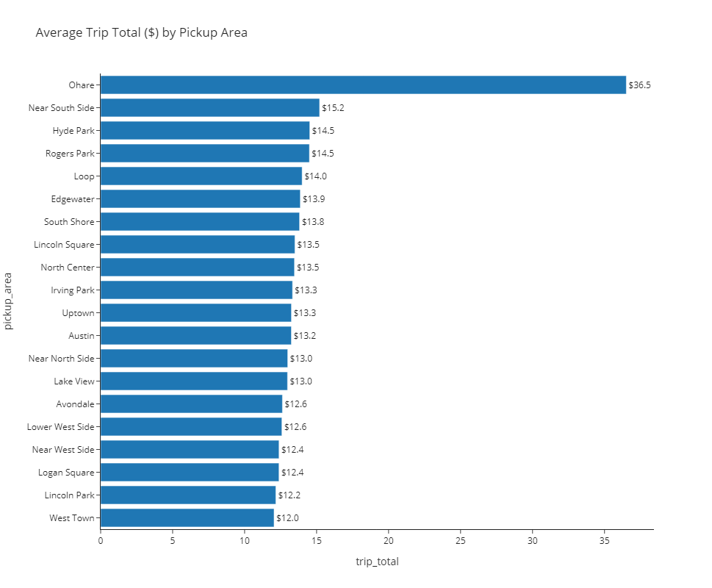
Task: Click the Logan Square bar
Action: click(189, 473)
